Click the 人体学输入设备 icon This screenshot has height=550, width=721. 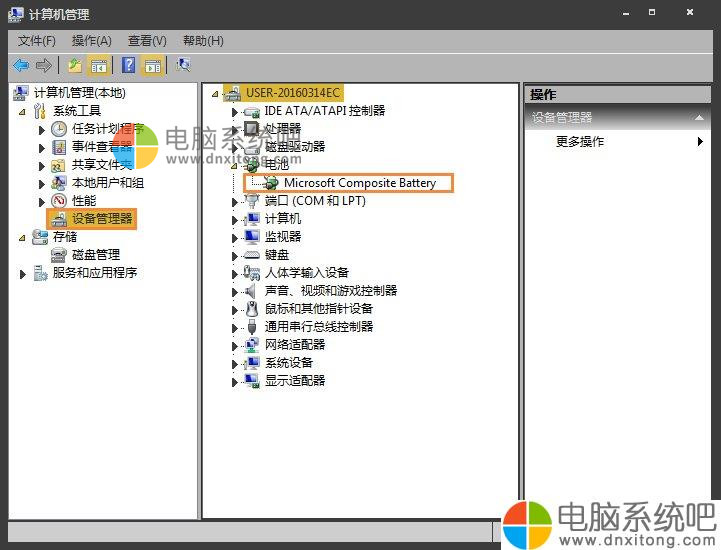[x=252, y=273]
